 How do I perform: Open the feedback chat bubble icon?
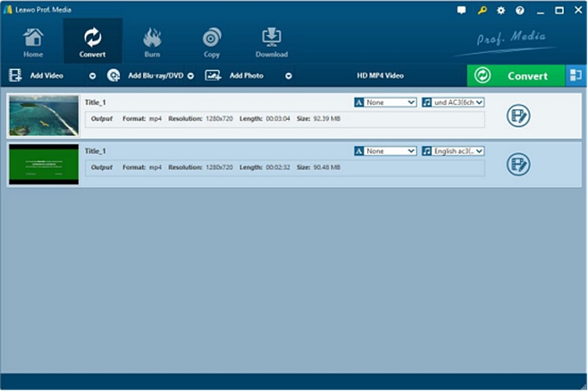coord(462,10)
